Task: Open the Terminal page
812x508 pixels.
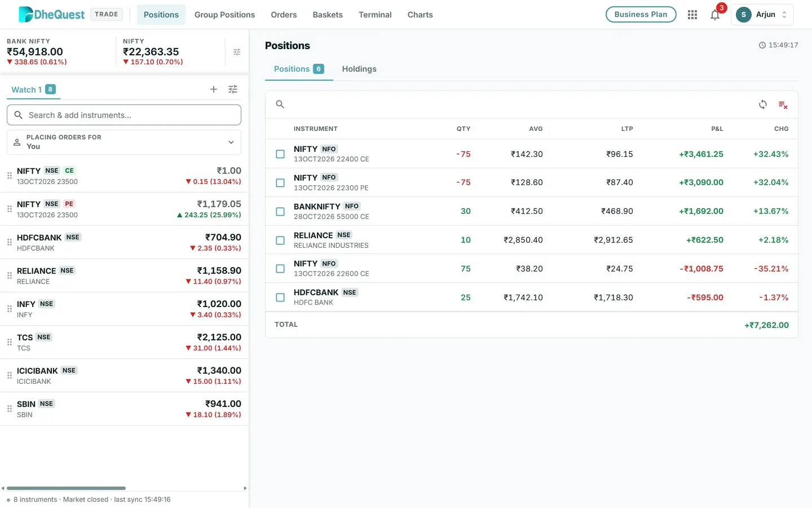Action: [x=375, y=15]
